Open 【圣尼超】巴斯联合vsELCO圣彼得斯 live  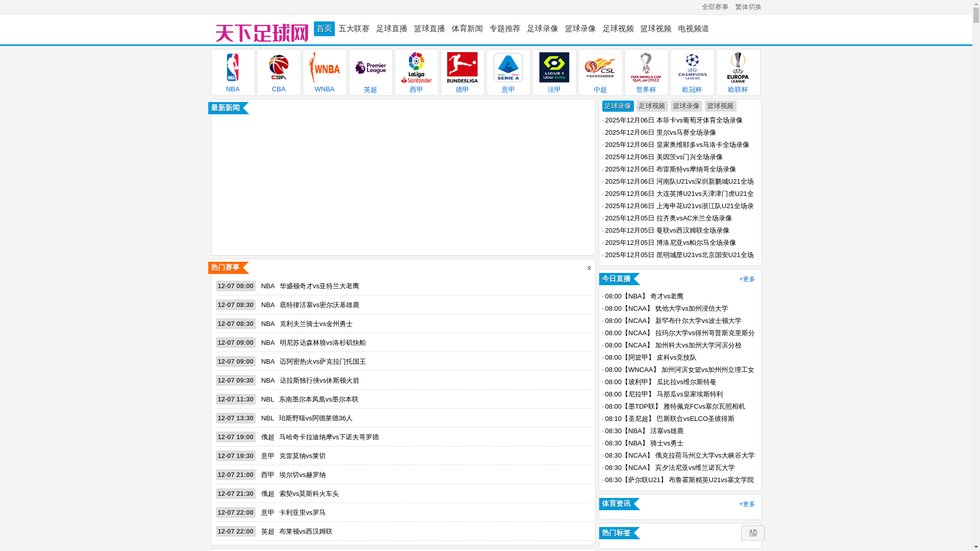pos(670,419)
